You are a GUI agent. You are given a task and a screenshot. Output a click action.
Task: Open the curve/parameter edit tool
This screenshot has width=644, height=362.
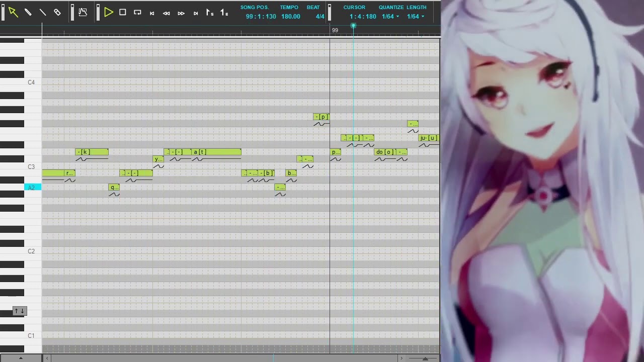83,13
